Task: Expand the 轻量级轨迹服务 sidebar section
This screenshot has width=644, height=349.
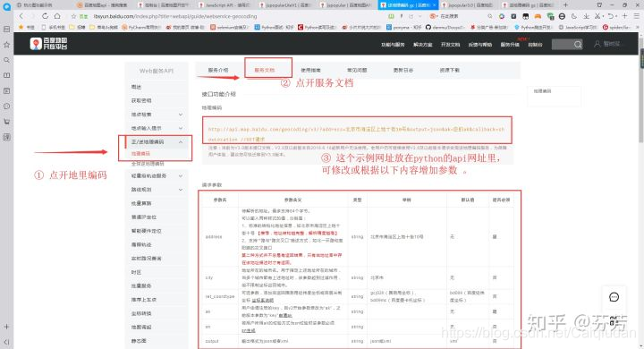Action: pos(181,176)
